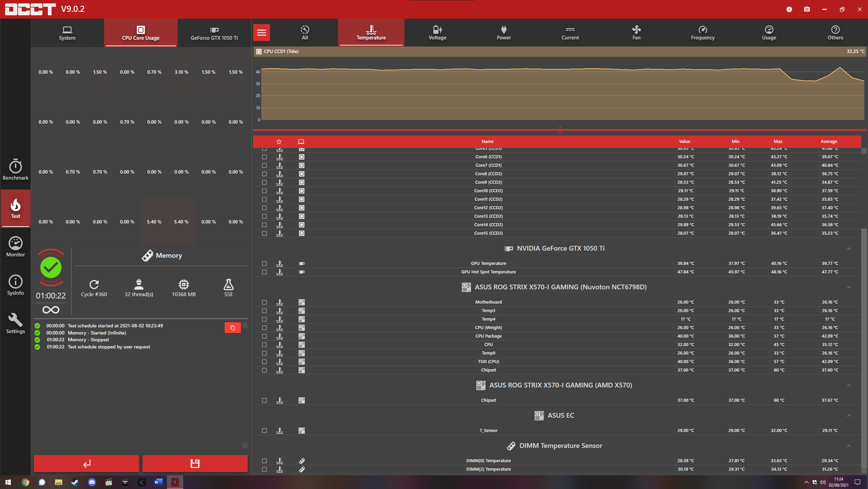This screenshot has height=489, width=868.
Task: Open Chrome from the taskbar
Action: tap(25, 482)
